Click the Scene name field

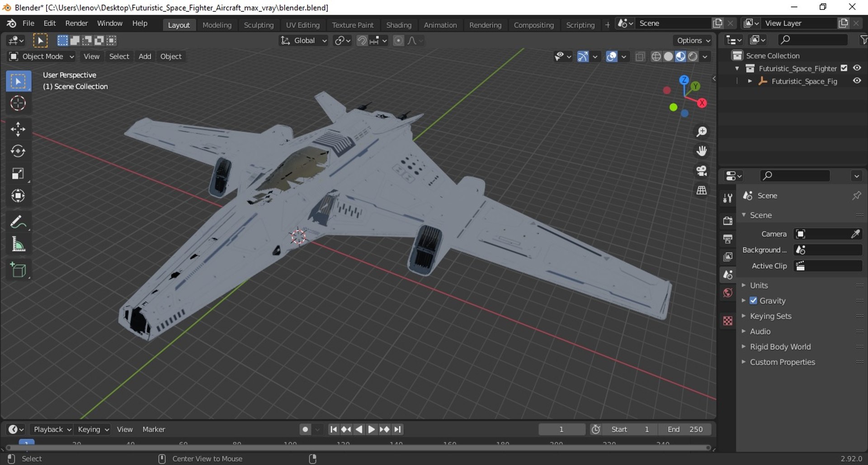(x=674, y=24)
